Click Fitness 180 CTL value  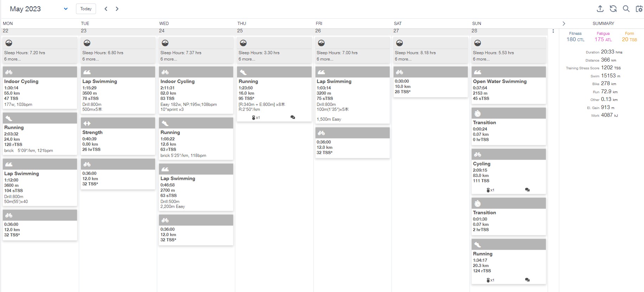pyautogui.click(x=575, y=39)
